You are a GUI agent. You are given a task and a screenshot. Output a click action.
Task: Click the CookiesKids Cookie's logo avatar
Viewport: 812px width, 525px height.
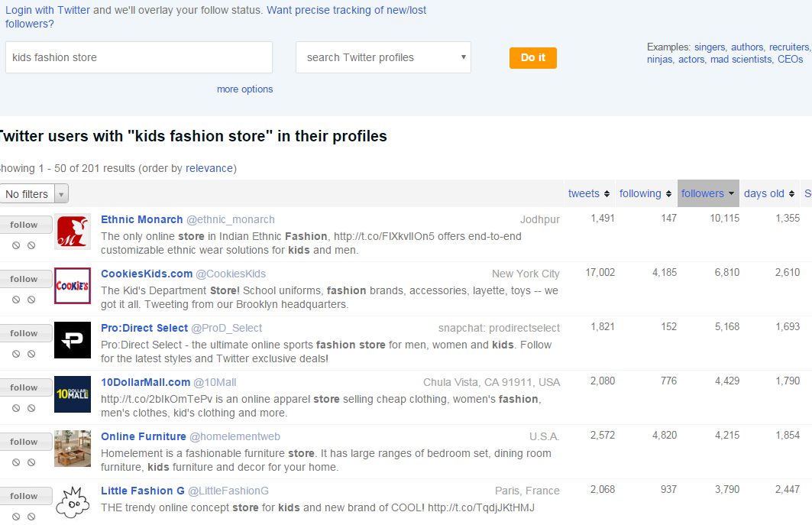click(x=73, y=286)
